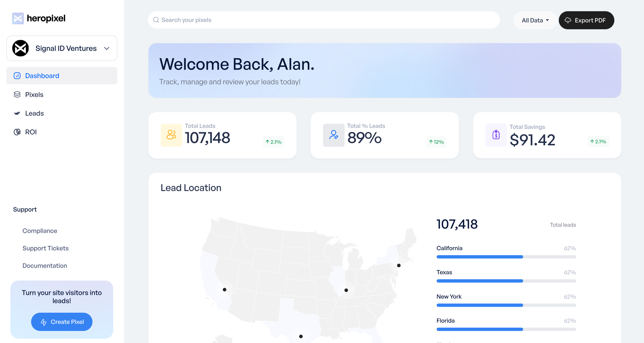The image size is (644, 343).
Task: Click the Dashboard sidebar icon
Action: pos(17,76)
